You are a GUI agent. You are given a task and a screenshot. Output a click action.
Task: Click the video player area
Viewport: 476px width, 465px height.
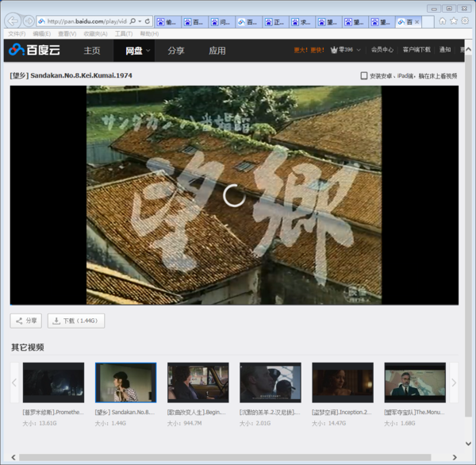[x=234, y=195]
